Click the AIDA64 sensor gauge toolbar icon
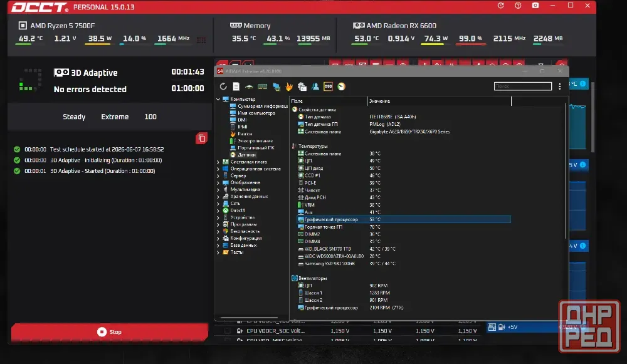This screenshot has width=627, height=364. click(x=341, y=86)
